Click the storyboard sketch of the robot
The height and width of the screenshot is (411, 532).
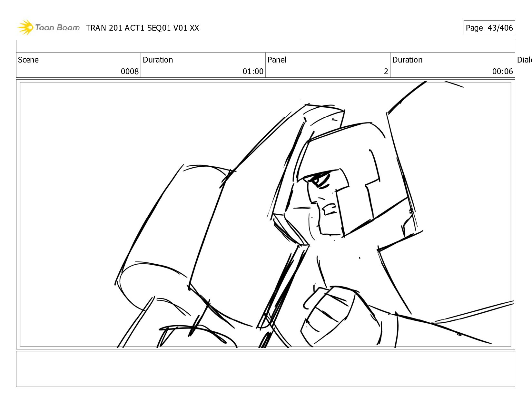(x=265, y=214)
